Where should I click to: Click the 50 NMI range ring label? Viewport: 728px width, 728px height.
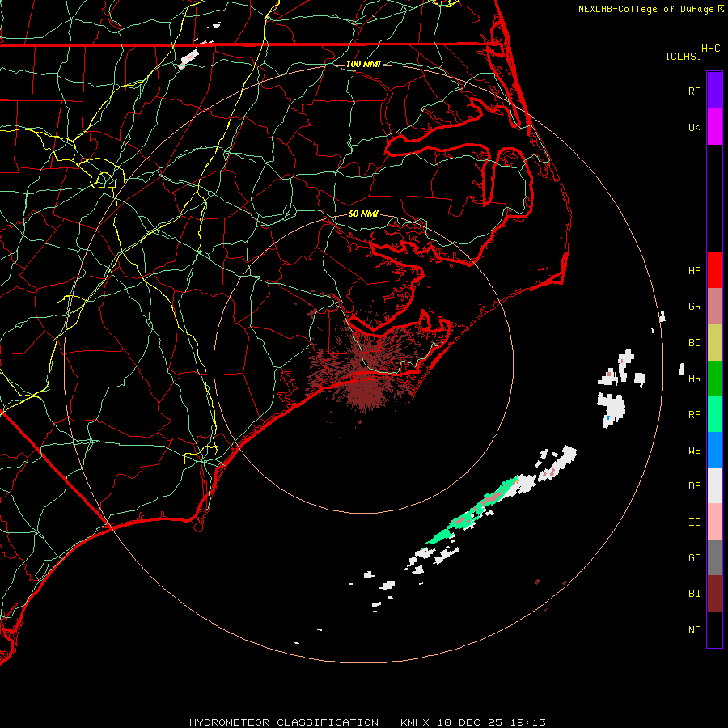[363, 214]
